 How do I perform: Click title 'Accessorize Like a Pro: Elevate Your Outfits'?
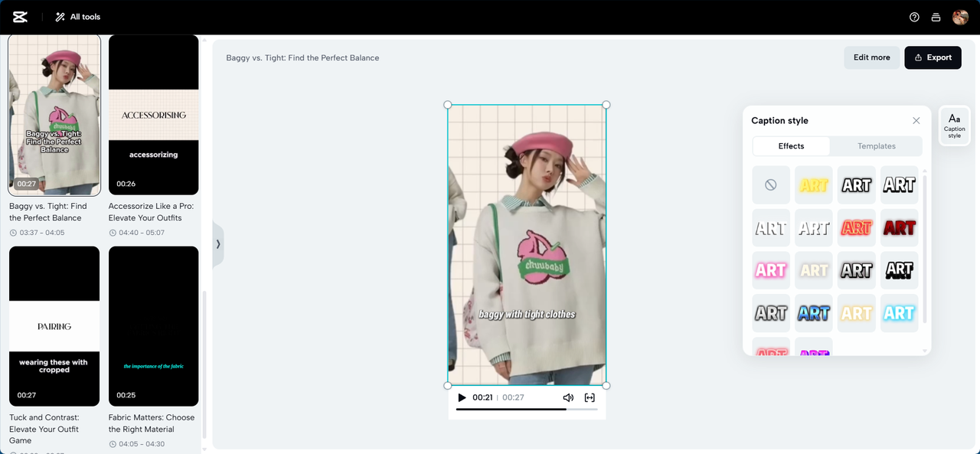(151, 212)
